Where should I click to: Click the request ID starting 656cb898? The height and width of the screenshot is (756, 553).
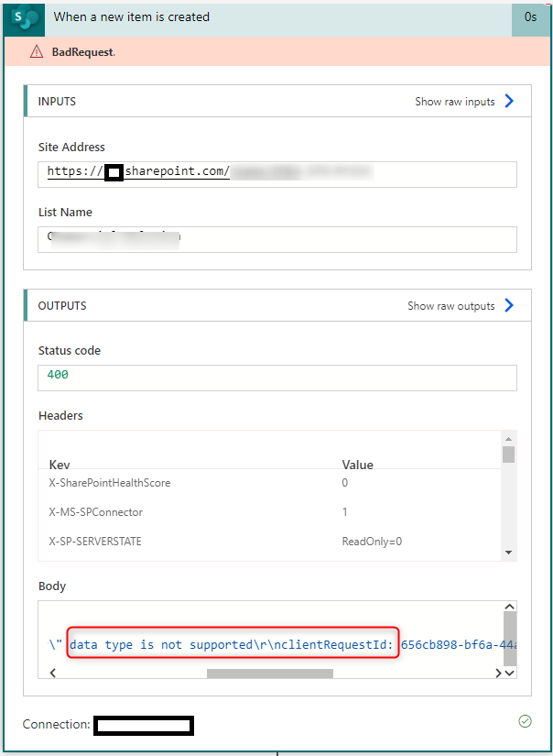click(x=459, y=644)
